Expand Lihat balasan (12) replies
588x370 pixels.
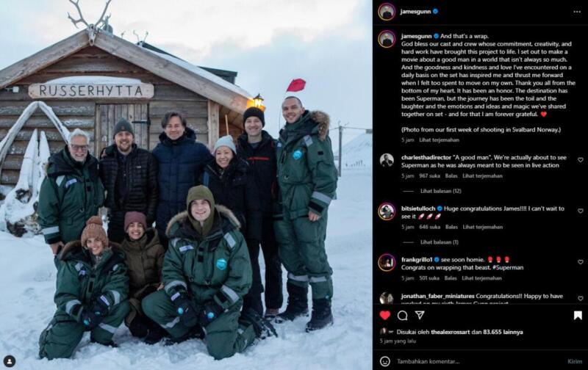coord(440,191)
